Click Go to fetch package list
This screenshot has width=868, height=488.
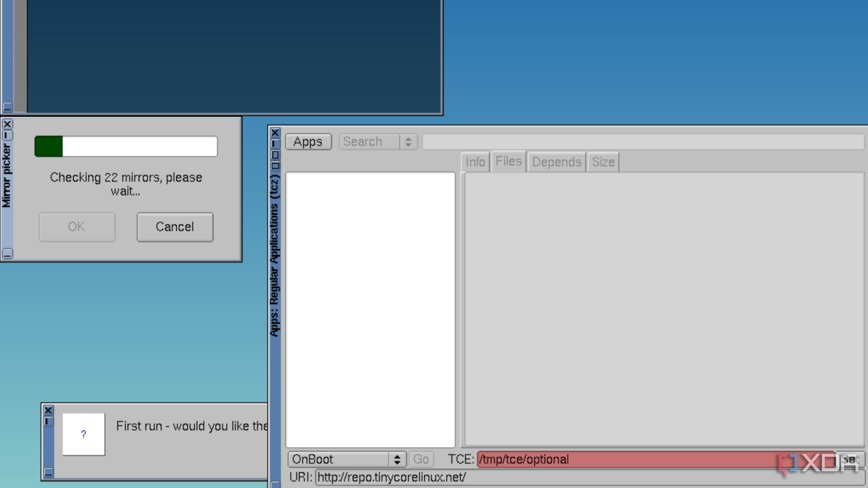[422, 459]
